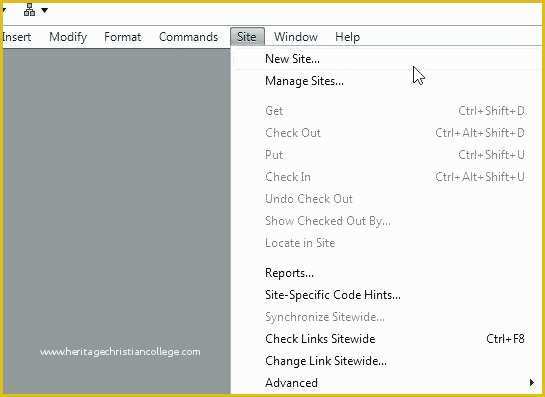Click the Put menu entry
545x397 pixels.
click(x=385, y=155)
